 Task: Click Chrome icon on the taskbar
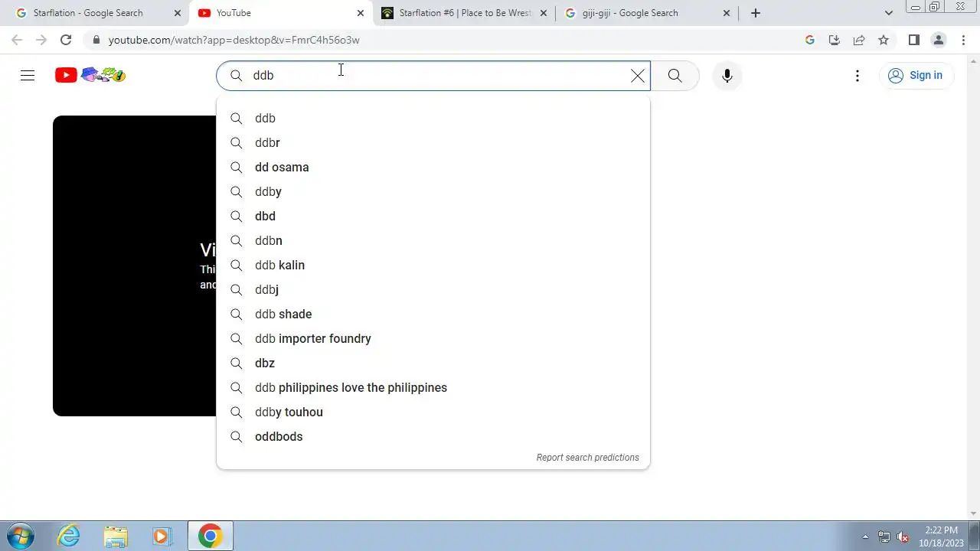(211, 536)
